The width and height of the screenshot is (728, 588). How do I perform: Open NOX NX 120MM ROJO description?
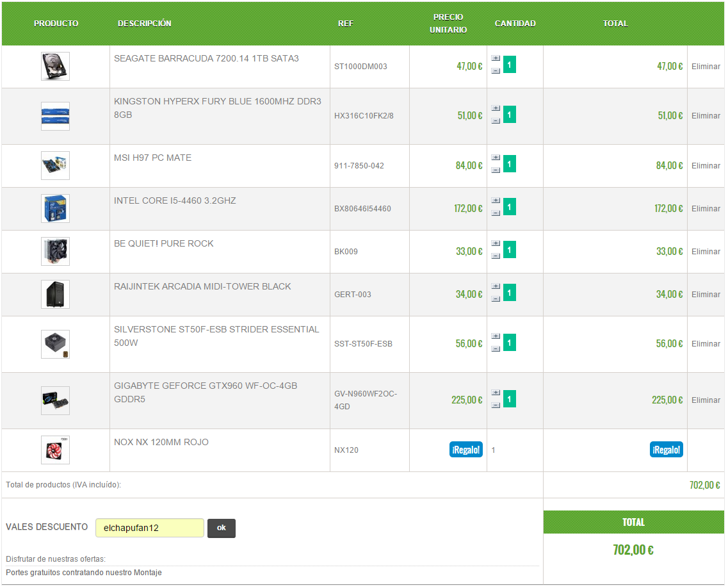click(x=161, y=442)
